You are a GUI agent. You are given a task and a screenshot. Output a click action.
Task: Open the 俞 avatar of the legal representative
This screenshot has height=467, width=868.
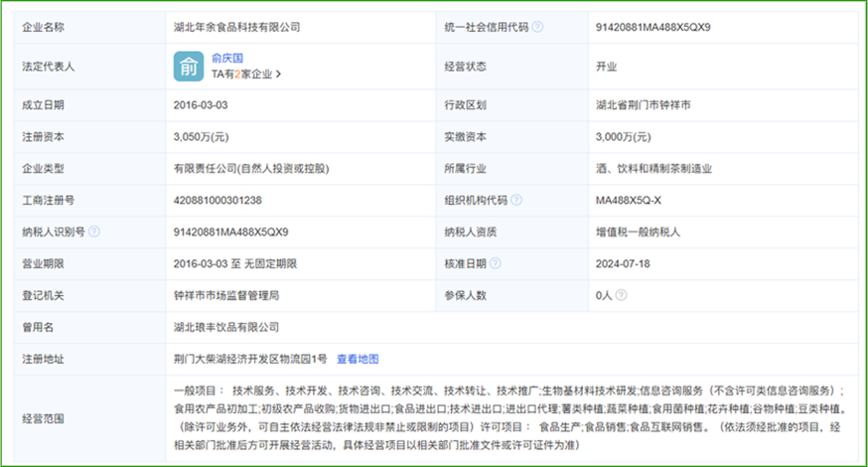(189, 67)
